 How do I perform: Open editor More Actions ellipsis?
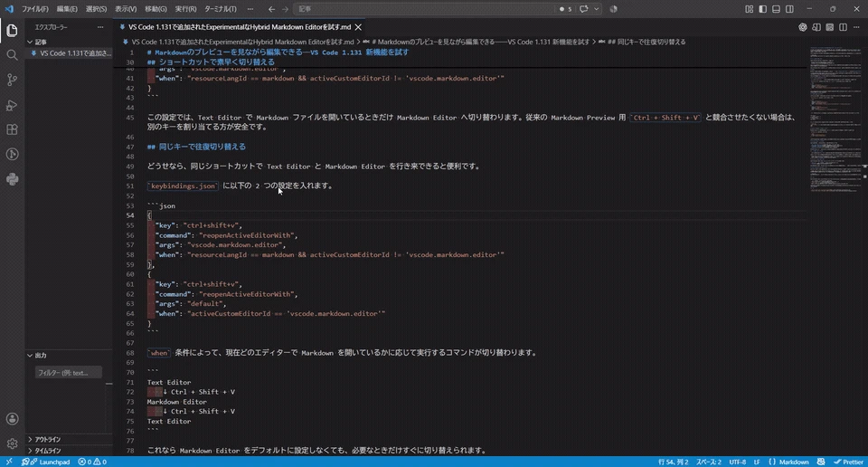[x=857, y=27]
